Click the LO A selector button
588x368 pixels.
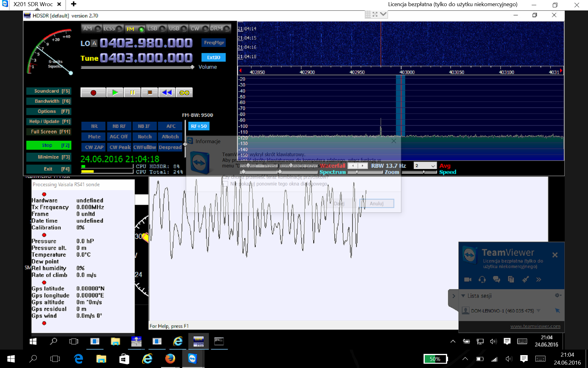tap(94, 44)
